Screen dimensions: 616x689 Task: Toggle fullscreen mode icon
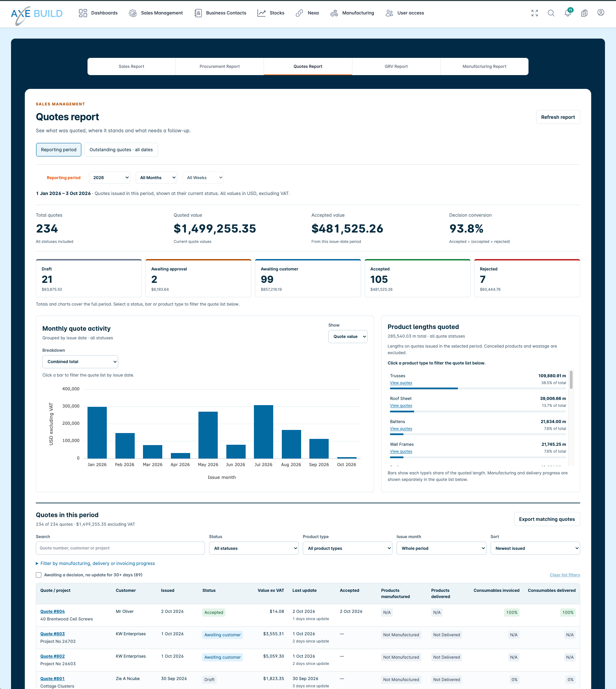point(535,13)
